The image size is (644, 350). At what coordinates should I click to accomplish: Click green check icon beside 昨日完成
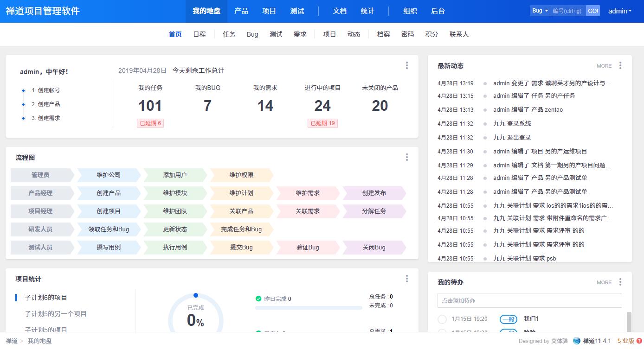(258, 299)
